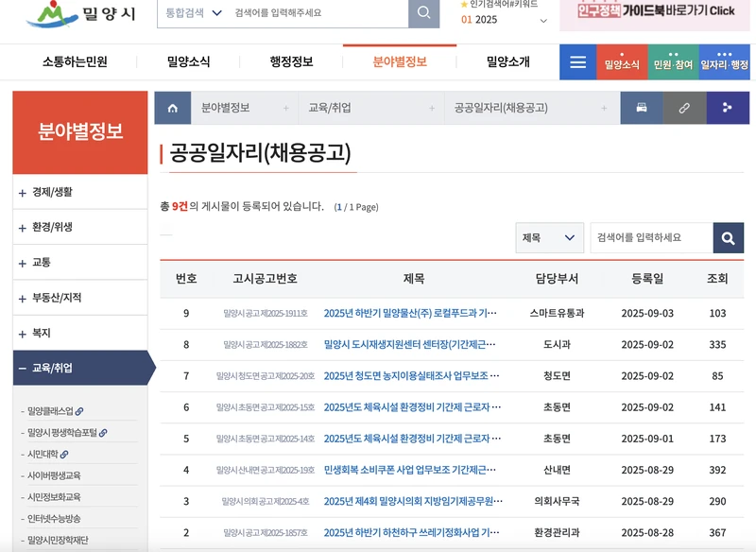Image resolution: width=756 pixels, height=552 pixels.
Task: Open the SNS share icon in breadcrumb bar
Action: coord(725,107)
